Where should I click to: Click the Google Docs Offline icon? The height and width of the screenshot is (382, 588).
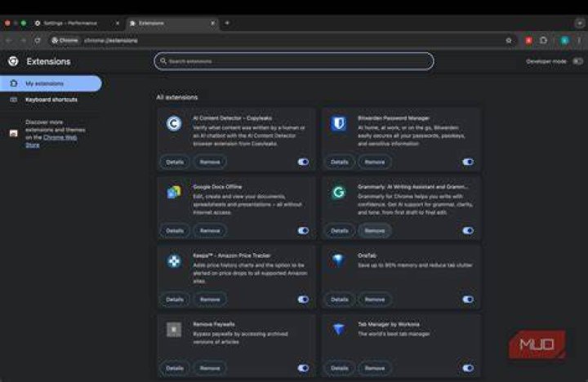[174, 192]
